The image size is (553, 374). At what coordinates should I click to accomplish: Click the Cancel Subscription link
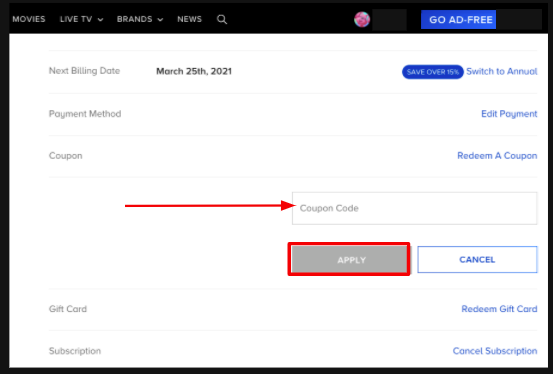point(495,351)
